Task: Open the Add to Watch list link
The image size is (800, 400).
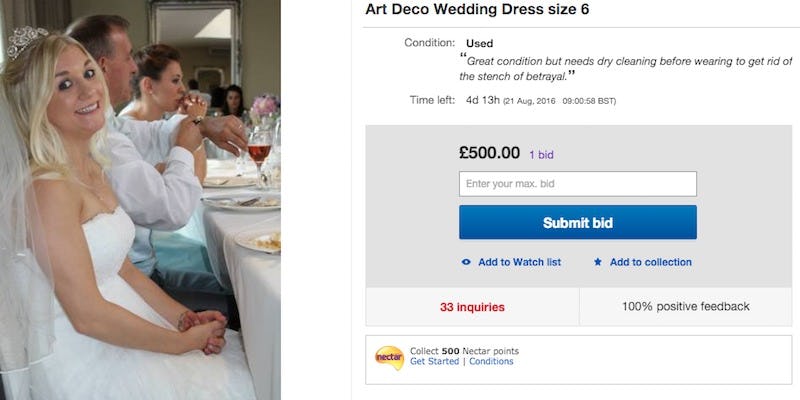Action: pyautogui.click(x=519, y=262)
